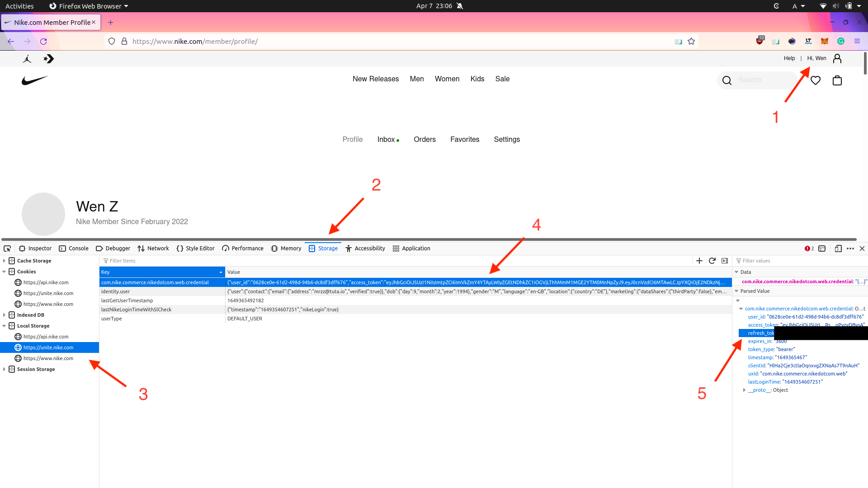
Task: Click the Jordan brand logo icon
Action: [27, 59]
